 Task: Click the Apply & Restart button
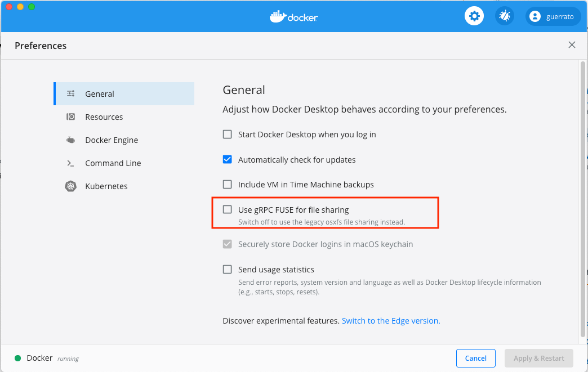tap(538, 358)
